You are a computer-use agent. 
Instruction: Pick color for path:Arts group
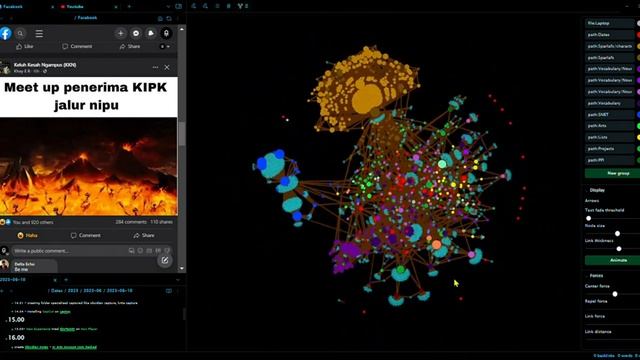coord(638,126)
